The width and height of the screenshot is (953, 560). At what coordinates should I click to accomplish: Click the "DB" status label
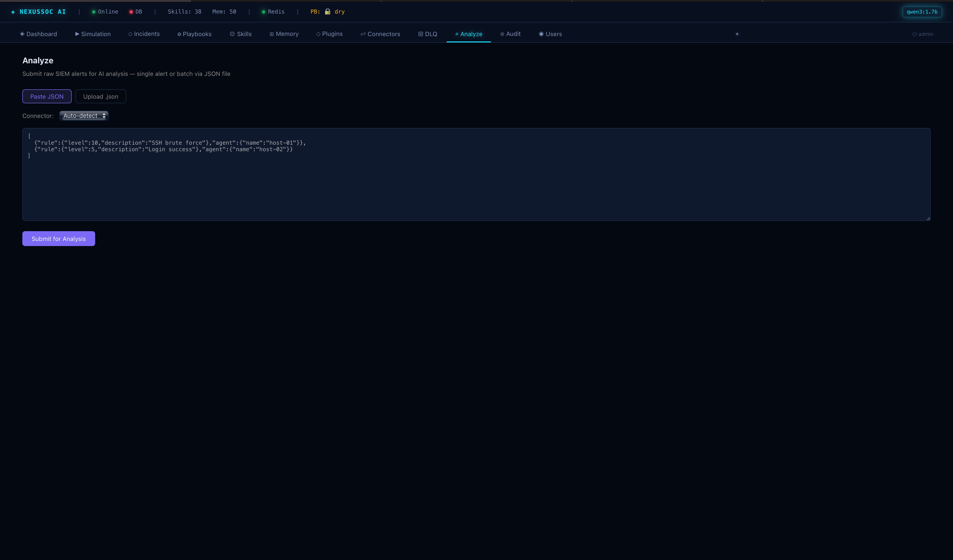pyautogui.click(x=139, y=12)
